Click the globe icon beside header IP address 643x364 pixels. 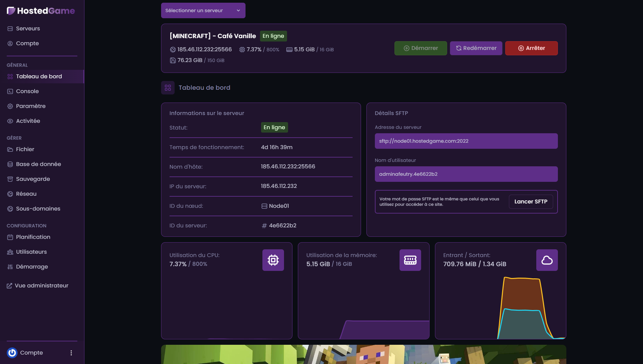(173, 50)
